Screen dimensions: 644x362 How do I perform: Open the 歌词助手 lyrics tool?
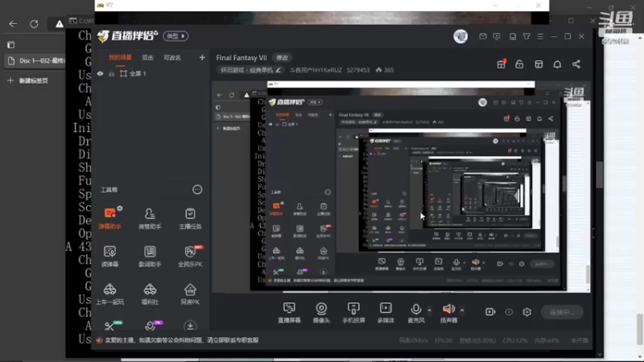coord(150,256)
